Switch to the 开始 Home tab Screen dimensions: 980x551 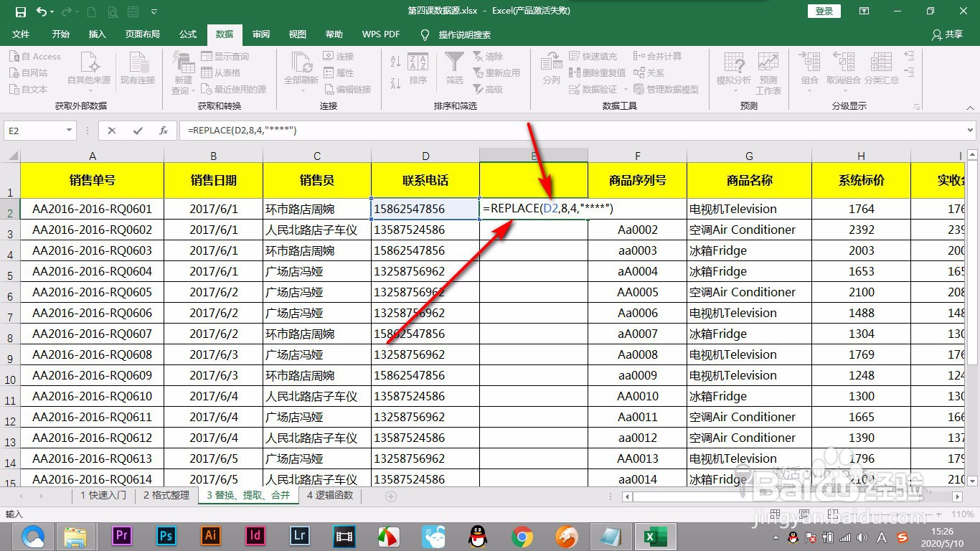61,34
